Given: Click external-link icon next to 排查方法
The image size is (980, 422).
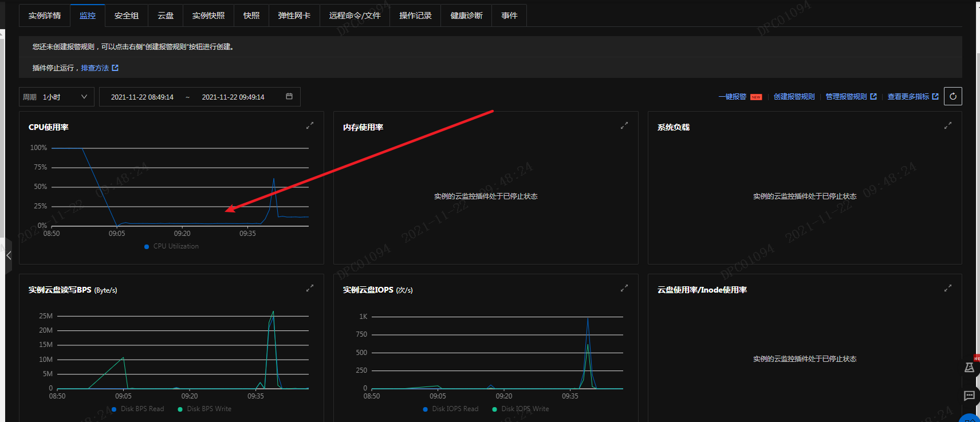Looking at the screenshot, I should coord(115,68).
